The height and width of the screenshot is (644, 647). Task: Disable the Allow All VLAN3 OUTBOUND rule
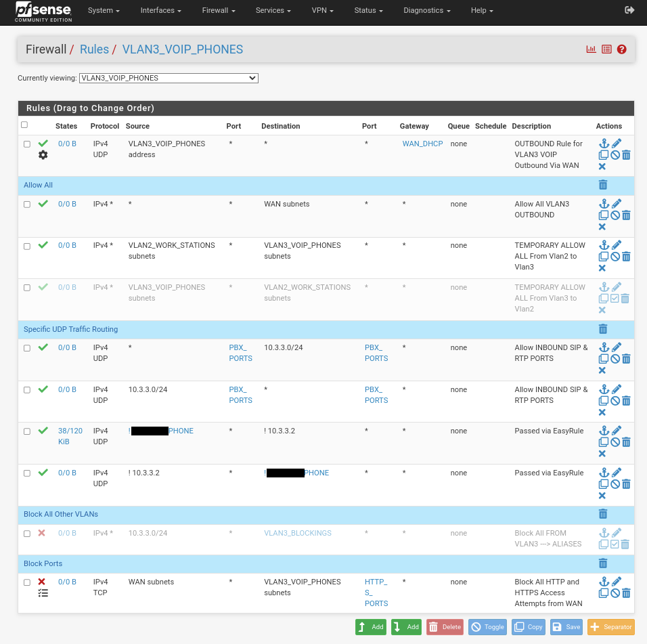pyautogui.click(x=615, y=215)
